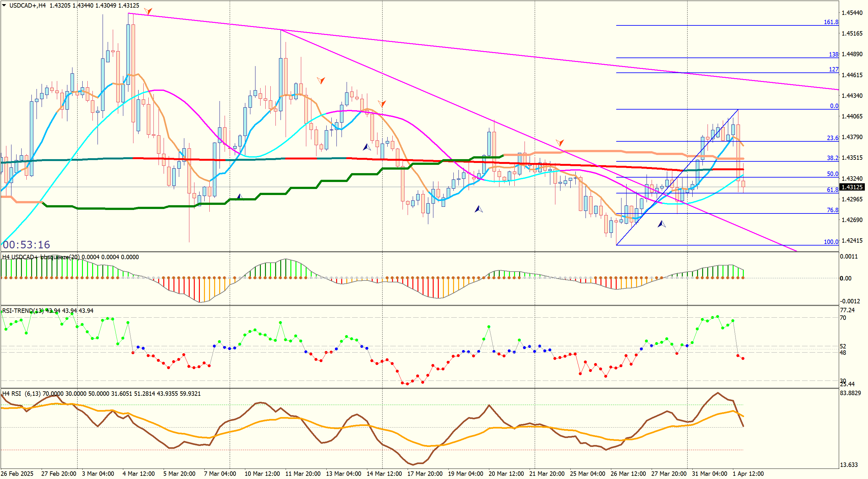Click the orange down arrow touching the steep magenta trendline
Screen dimensions: 868x479
click(x=560, y=143)
